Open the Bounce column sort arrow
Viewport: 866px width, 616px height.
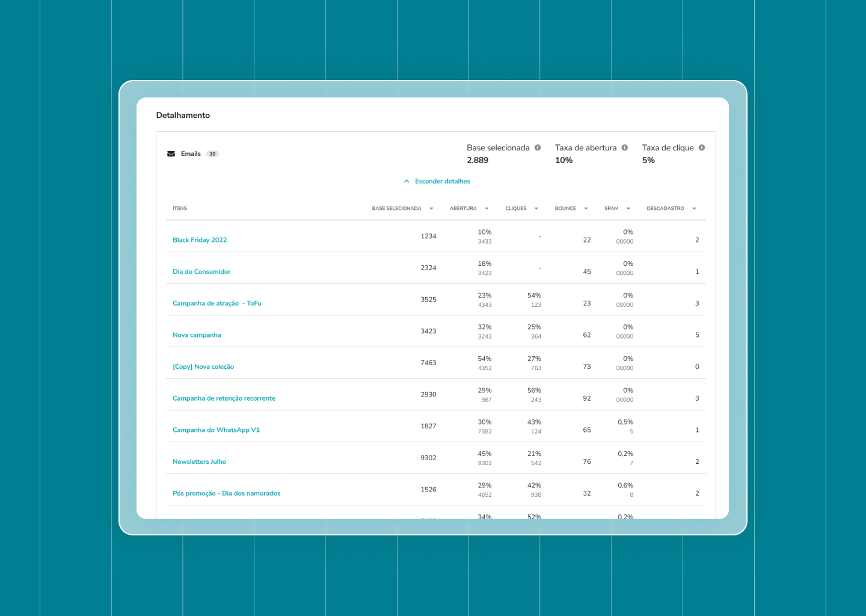(x=586, y=209)
